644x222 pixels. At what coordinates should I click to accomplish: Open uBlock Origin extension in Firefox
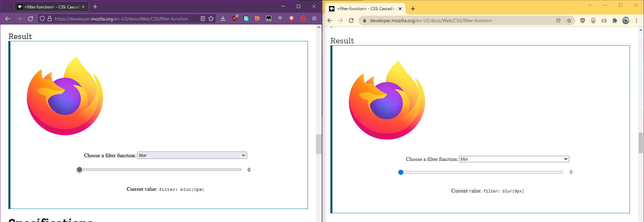(235, 18)
